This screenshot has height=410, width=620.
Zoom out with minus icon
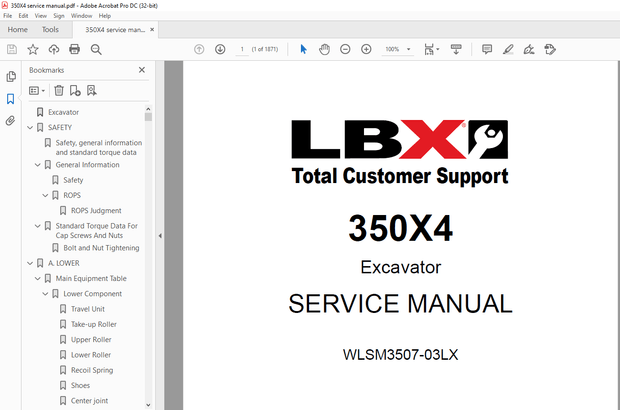[345, 49]
